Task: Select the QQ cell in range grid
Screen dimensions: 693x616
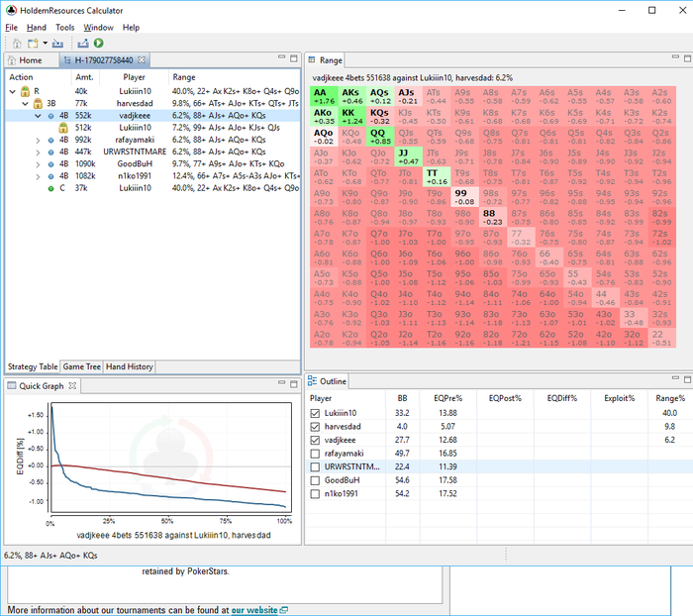Action: click(379, 137)
